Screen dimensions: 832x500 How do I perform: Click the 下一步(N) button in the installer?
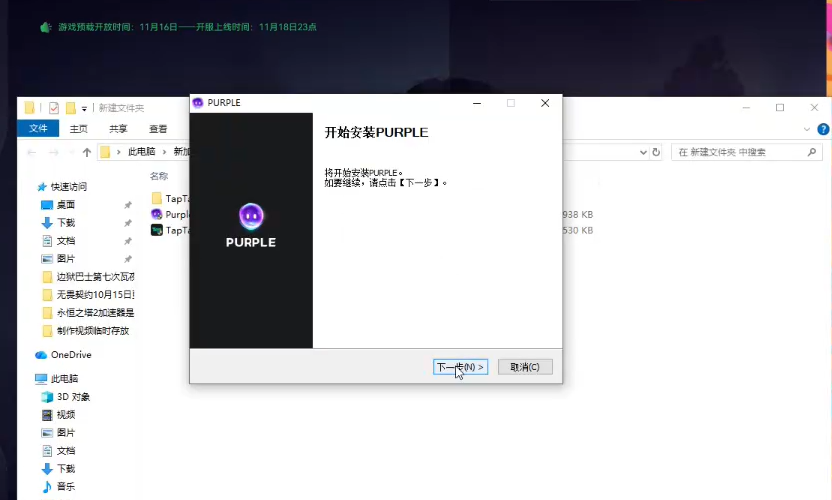[x=460, y=367]
